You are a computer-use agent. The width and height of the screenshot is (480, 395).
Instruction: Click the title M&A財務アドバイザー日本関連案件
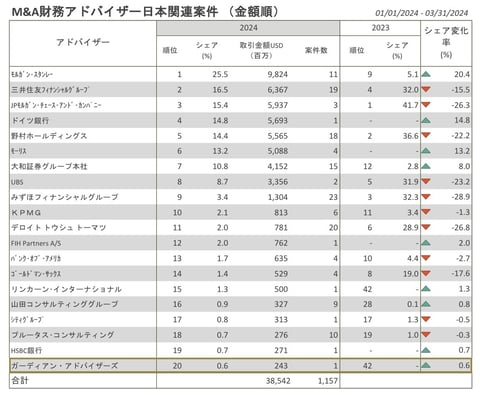[x=115, y=12]
